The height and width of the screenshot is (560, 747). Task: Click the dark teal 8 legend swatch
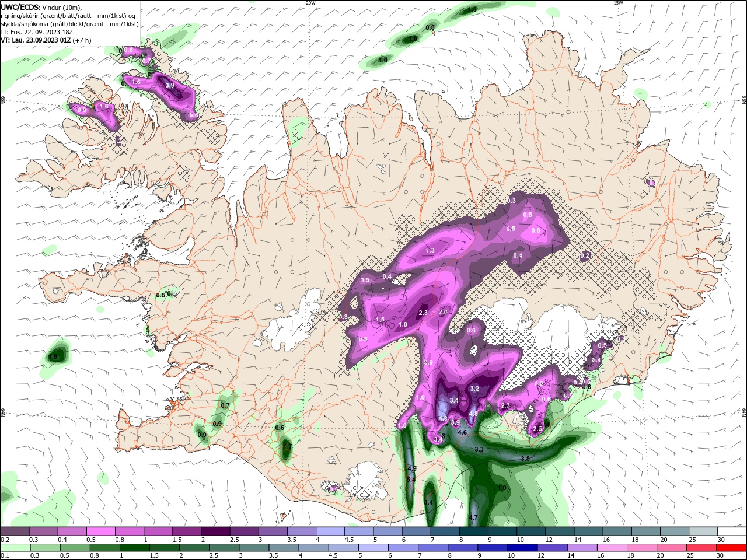point(473,531)
